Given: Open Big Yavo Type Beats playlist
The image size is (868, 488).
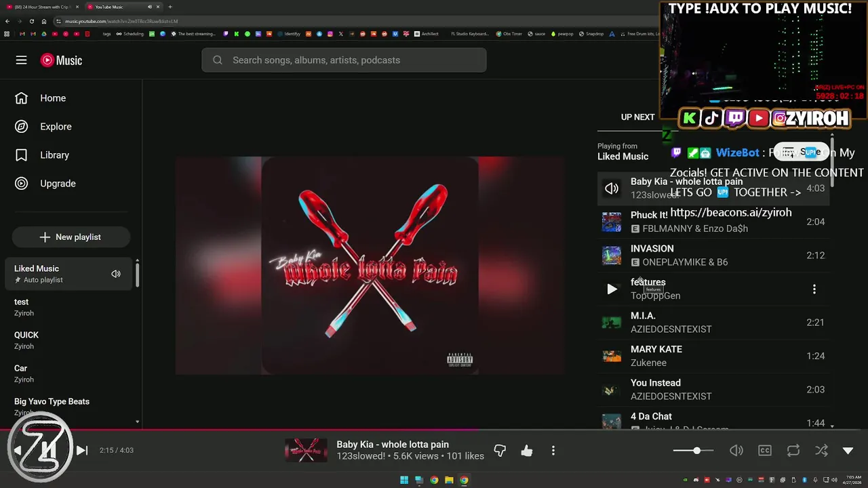Looking at the screenshot, I should point(68,407).
